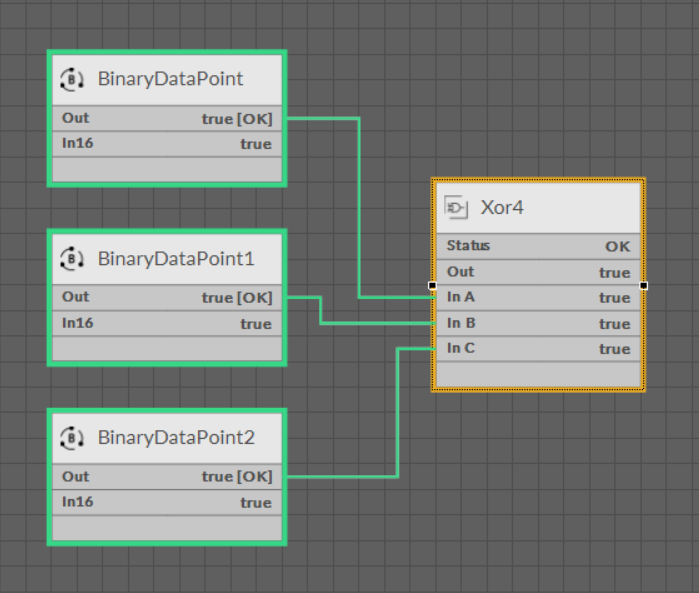
Task: Click the Xor4 logic gate icon
Action: tap(457, 208)
